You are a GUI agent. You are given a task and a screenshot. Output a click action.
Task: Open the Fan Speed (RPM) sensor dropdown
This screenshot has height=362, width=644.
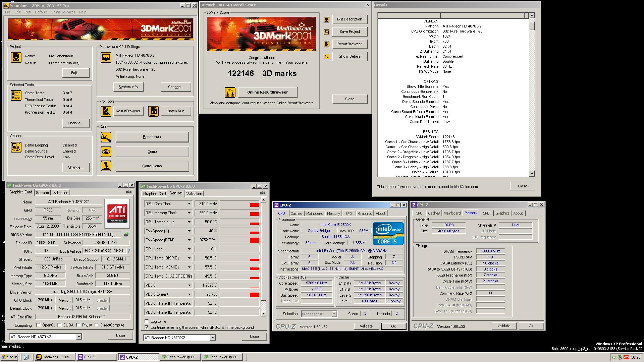tap(189, 240)
